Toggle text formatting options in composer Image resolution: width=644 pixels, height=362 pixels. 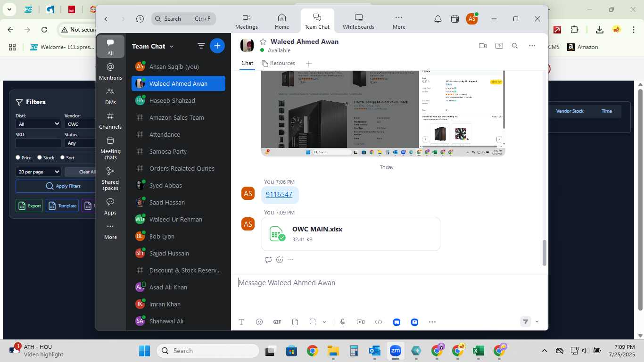pyautogui.click(x=241, y=322)
